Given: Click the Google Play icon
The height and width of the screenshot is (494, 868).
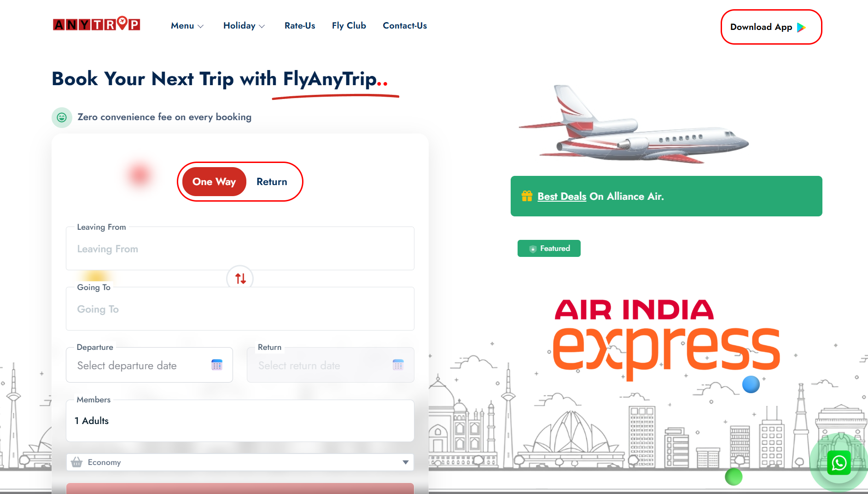Looking at the screenshot, I should (x=802, y=27).
